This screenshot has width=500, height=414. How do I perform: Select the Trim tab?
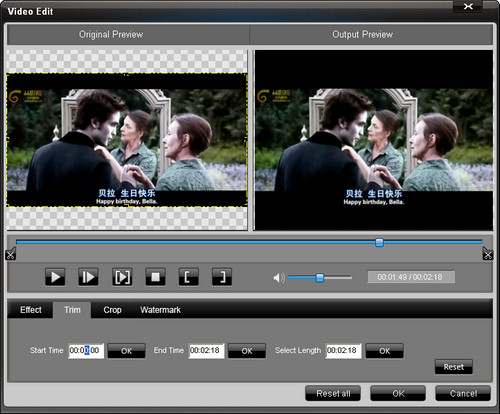(x=72, y=310)
